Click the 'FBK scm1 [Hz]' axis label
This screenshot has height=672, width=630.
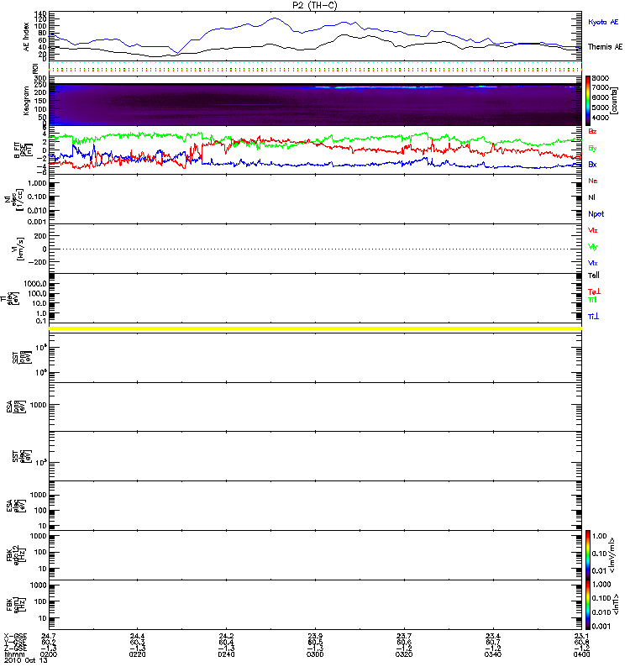click(16, 605)
